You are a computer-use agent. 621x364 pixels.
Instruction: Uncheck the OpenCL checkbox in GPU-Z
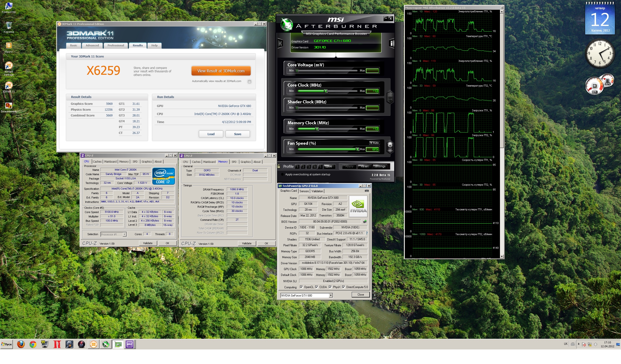[x=301, y=287]
